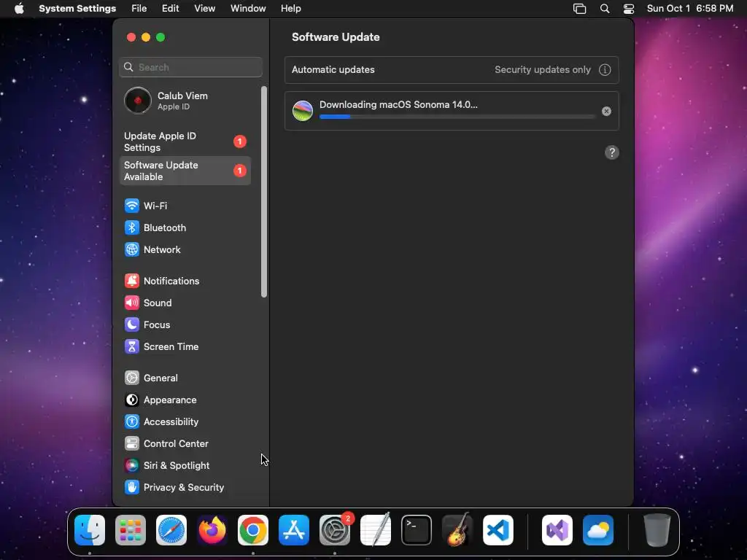Select Sound in the sidebar
The width and height of the screenshot is (747, 560).
185,303
